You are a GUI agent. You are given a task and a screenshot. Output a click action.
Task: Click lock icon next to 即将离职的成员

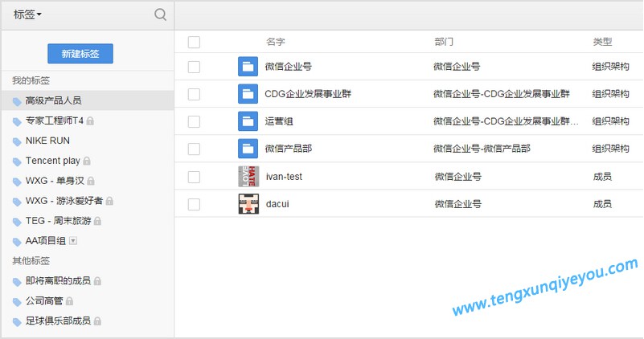[x=97, y=281]
